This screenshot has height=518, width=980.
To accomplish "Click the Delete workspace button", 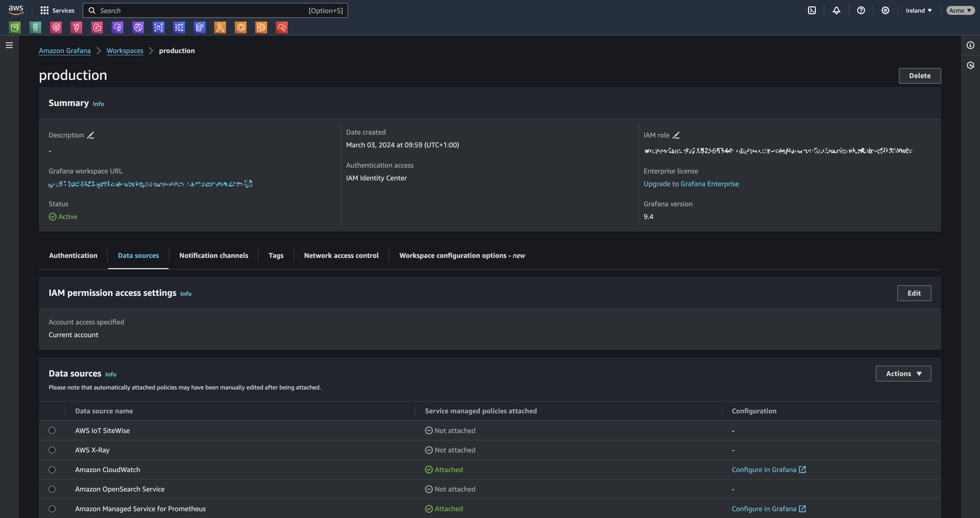I will [920, 76].
